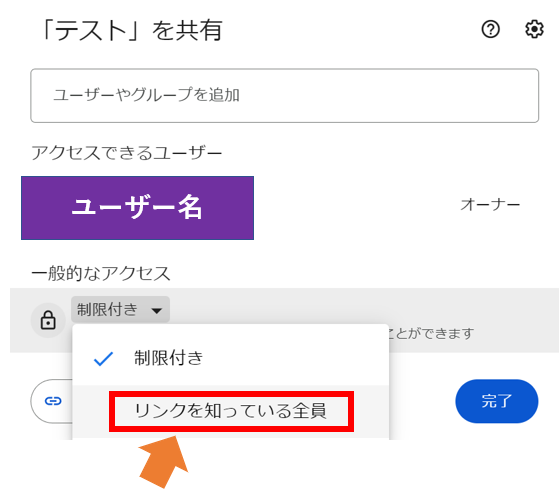Click the blue 完了 button
This screenshot has height=490, width=559.
click(497, 401)
